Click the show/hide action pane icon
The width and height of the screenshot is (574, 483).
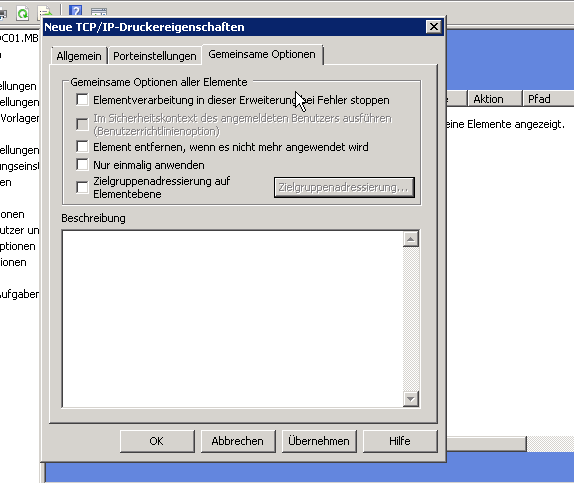click(99, 12)
